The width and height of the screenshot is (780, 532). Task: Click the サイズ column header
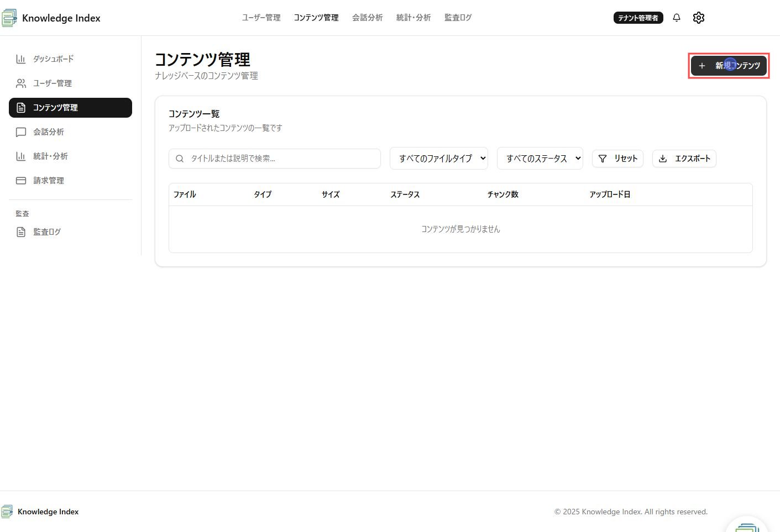pyautogui.click(x=331, y=194)
